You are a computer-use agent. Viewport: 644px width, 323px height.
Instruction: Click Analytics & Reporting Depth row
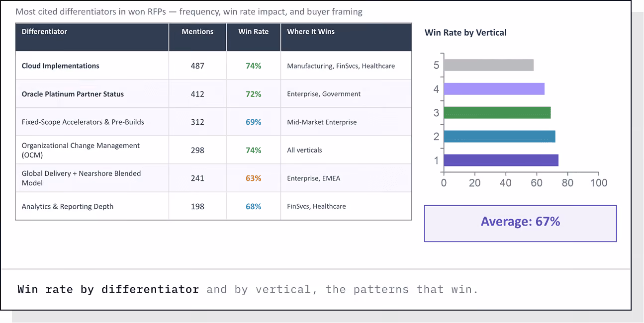213,206
